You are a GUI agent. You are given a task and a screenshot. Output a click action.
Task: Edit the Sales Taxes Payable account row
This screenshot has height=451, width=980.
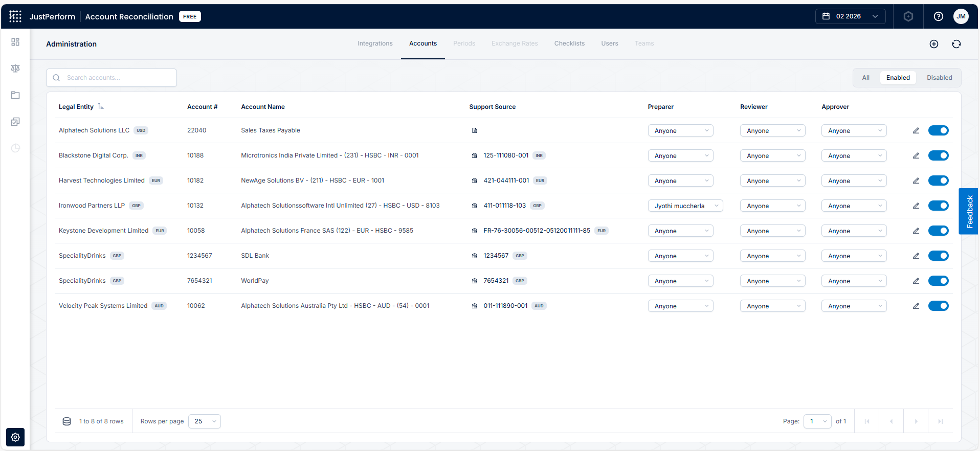[916, 130]
